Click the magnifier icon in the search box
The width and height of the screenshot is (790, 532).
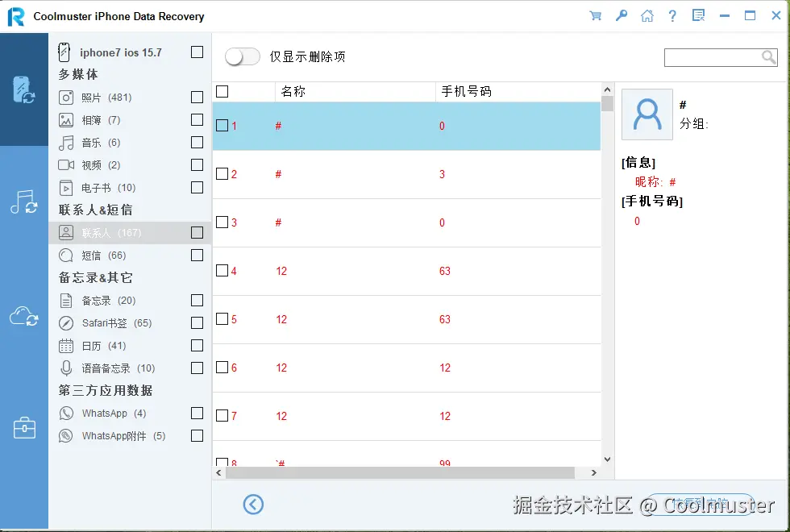769,57
